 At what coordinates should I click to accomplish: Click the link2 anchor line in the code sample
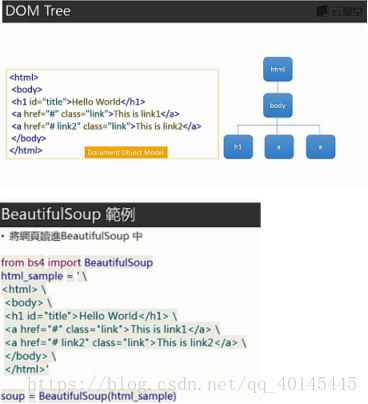coord(126,343)
